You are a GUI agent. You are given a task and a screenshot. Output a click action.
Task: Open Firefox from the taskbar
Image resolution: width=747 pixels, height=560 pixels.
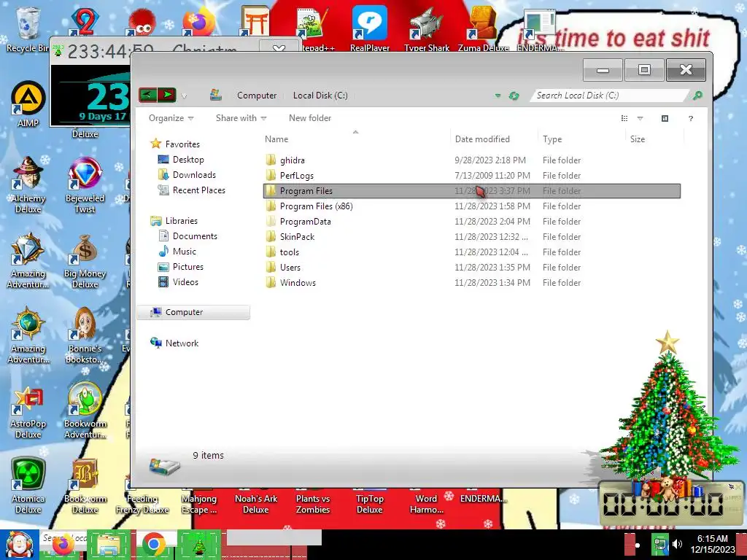tap(63, 545)
